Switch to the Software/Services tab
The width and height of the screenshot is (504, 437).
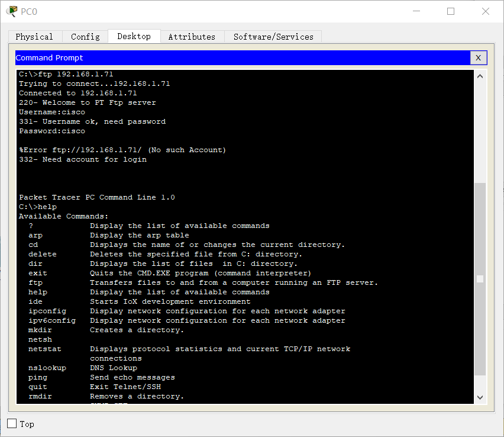click(x=273, y=37)
